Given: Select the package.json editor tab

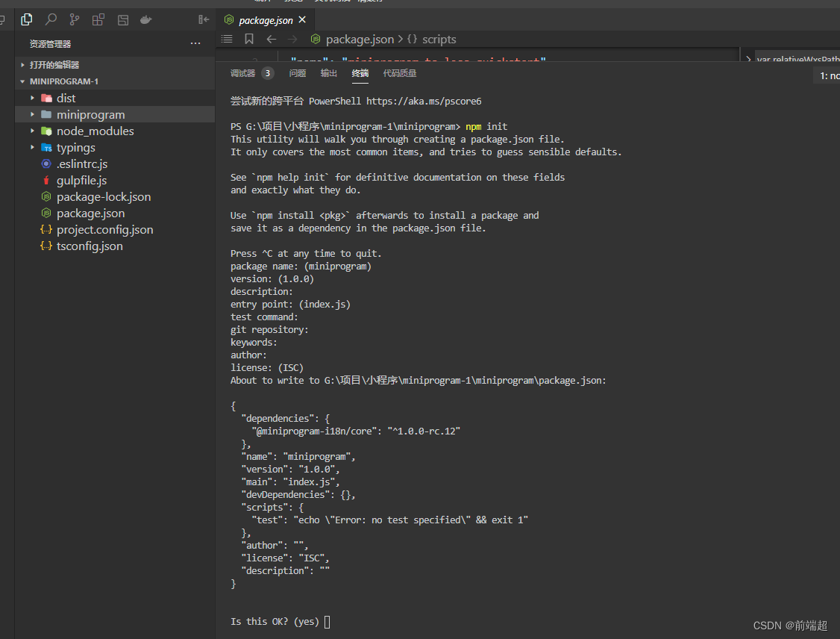Looking at the screenshot, I should 265,20.
